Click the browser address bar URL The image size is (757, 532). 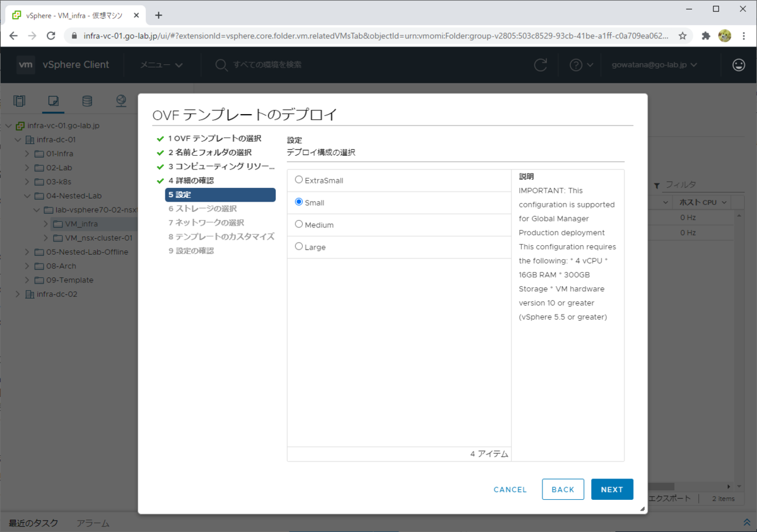click(x=375, y=36)
